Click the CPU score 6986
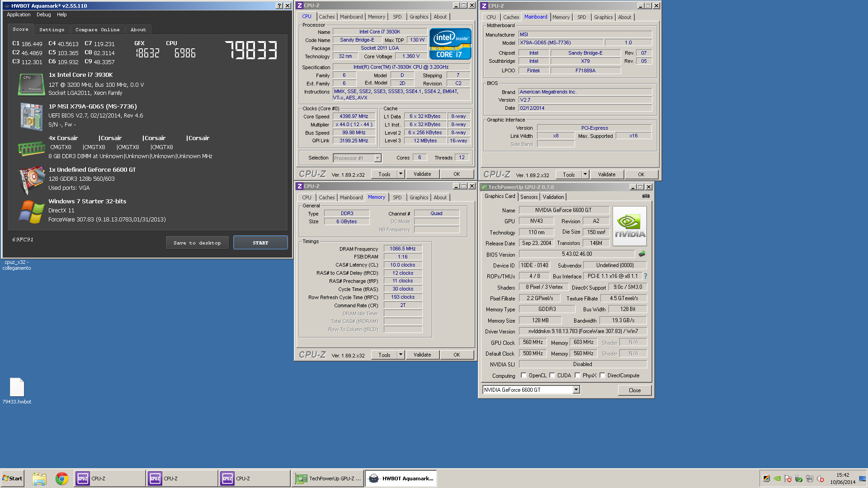The height and width of the screenshot is (488, 868). [185, 53]
